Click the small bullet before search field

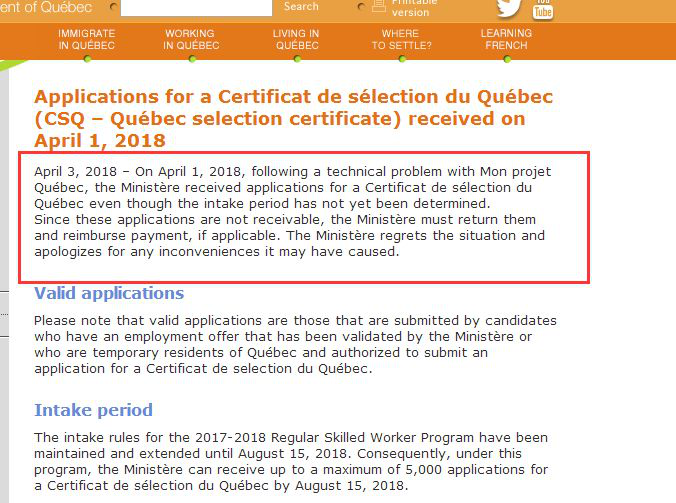[x=113, y=6]
